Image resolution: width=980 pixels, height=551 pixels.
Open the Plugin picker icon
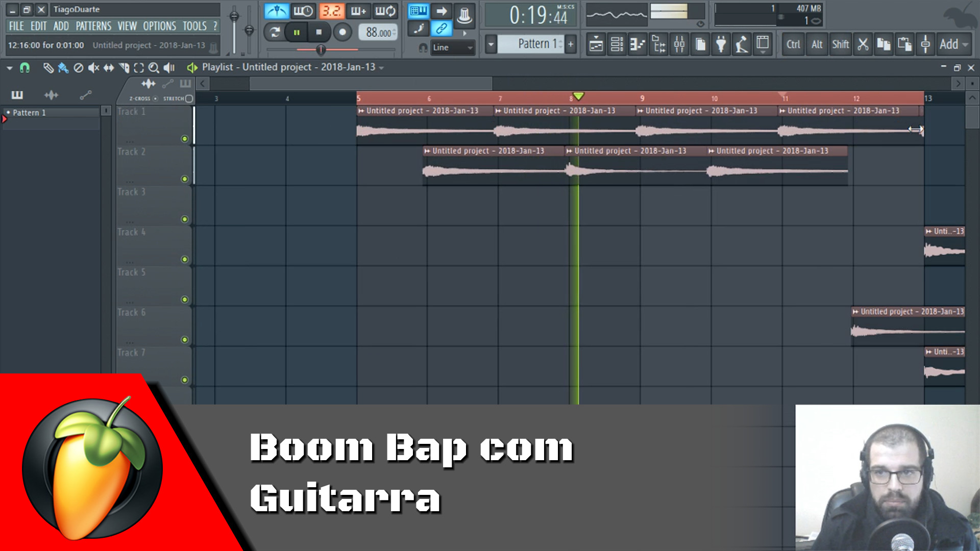720,44
